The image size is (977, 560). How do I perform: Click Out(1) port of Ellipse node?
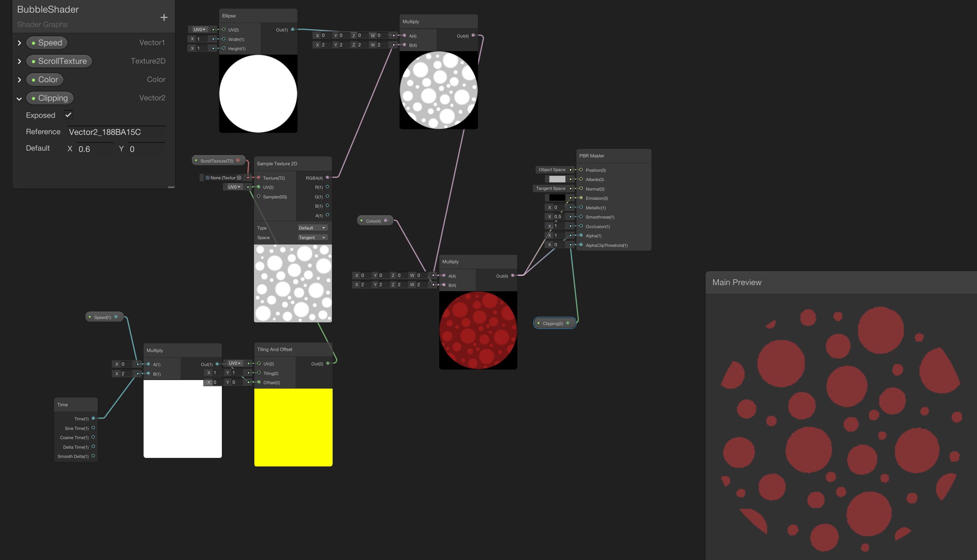293,30
